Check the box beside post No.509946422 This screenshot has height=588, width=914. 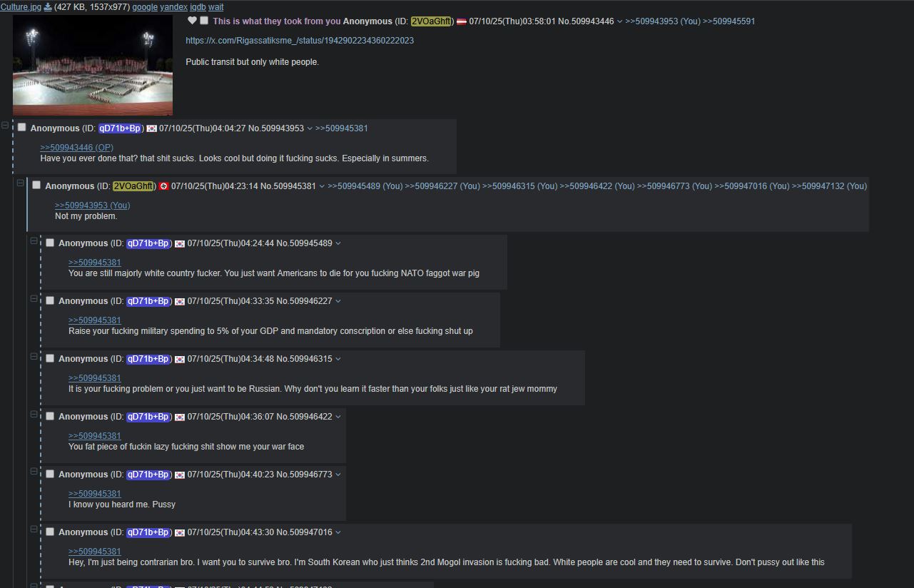click(x=50, y=416)
